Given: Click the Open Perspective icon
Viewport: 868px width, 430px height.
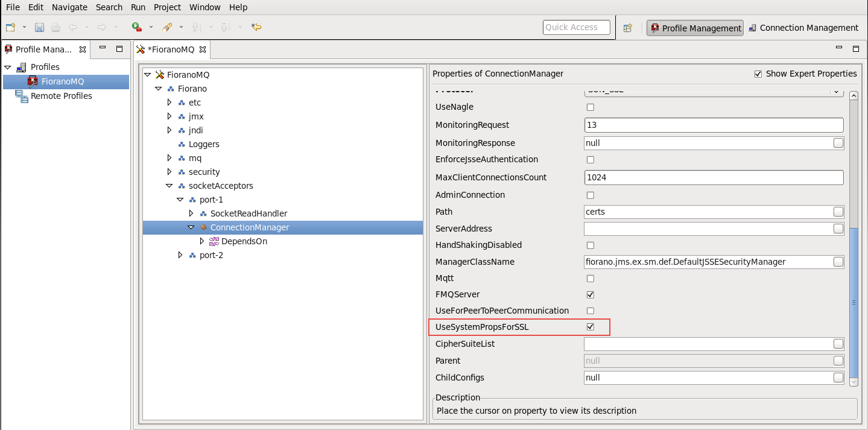Looking at the screenshot, I should [628, 28].
